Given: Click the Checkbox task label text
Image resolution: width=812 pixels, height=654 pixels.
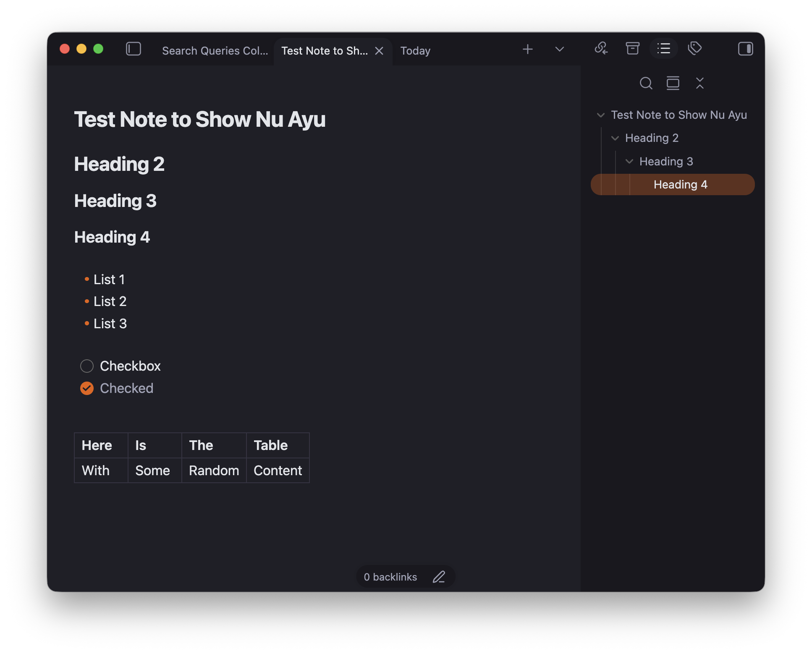Looking at the screenshot, I should 130,366.
